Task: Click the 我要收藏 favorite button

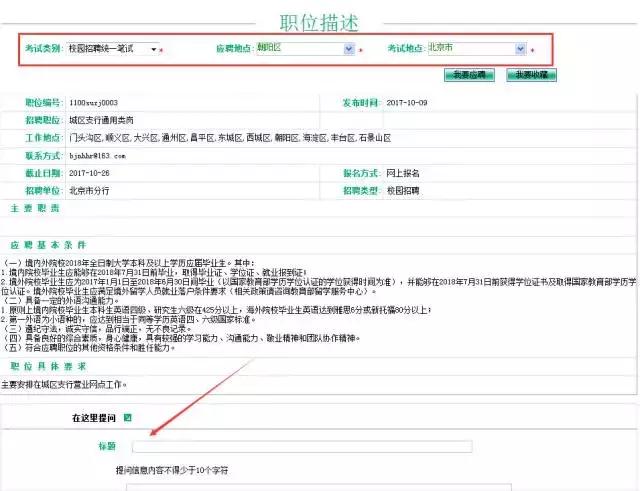Action: pos(531,75)
